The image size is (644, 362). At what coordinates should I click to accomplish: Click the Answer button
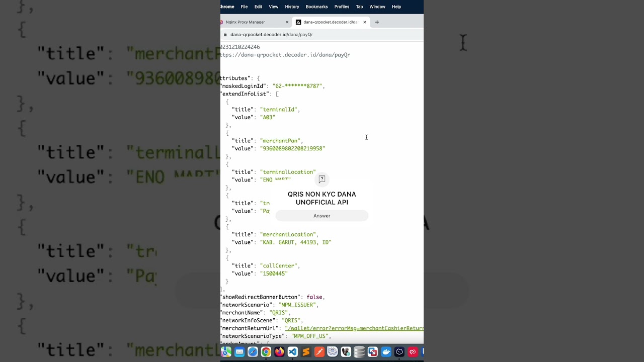point(322,216)
